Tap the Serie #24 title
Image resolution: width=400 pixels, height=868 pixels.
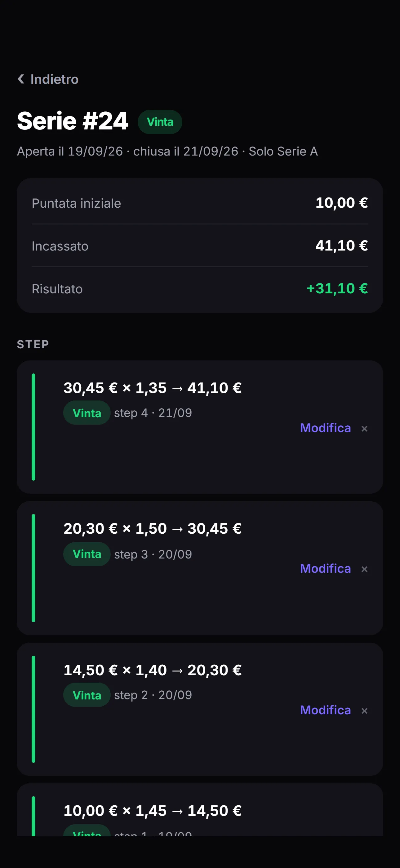pos(72,121)
